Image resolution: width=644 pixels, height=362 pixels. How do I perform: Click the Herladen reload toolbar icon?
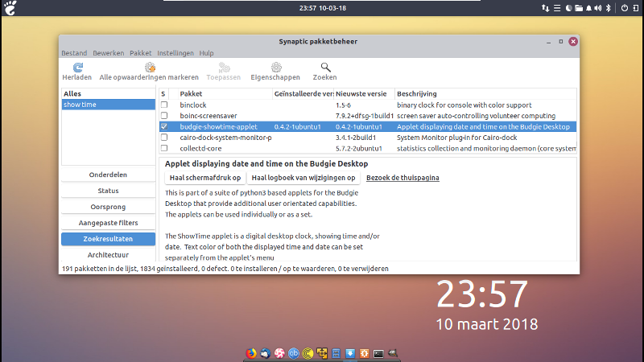pos(77,68)
